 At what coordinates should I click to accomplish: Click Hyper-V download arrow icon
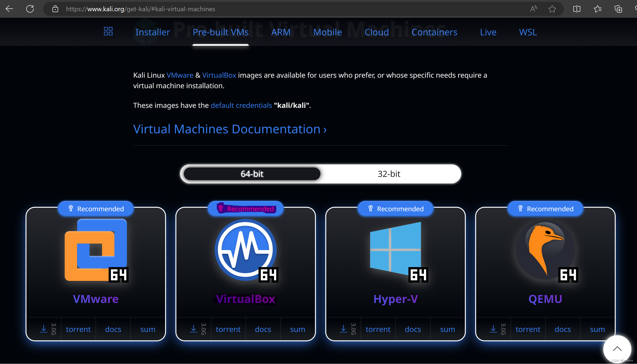(x=343, y=328)
